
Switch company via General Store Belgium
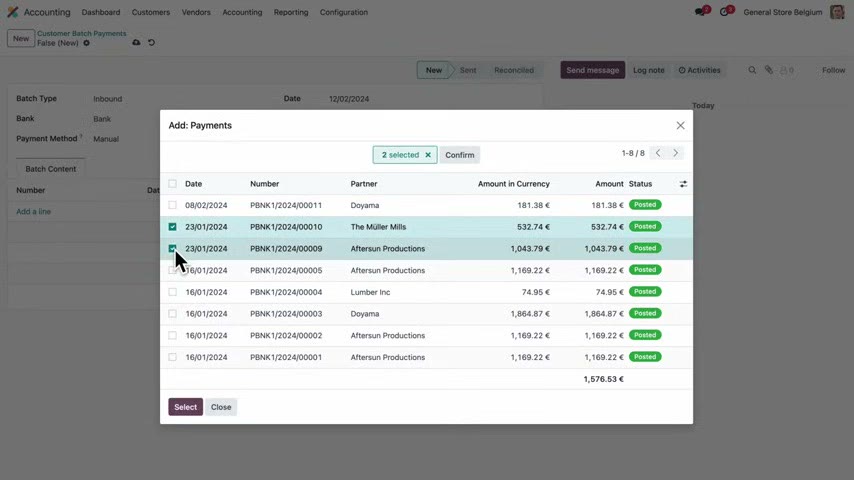[x=783, y=12]
